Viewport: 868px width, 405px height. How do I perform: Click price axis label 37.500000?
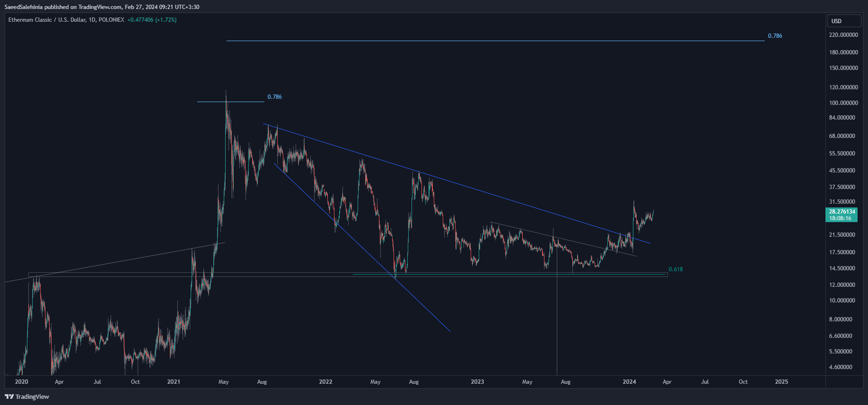[x=842, y=187]
